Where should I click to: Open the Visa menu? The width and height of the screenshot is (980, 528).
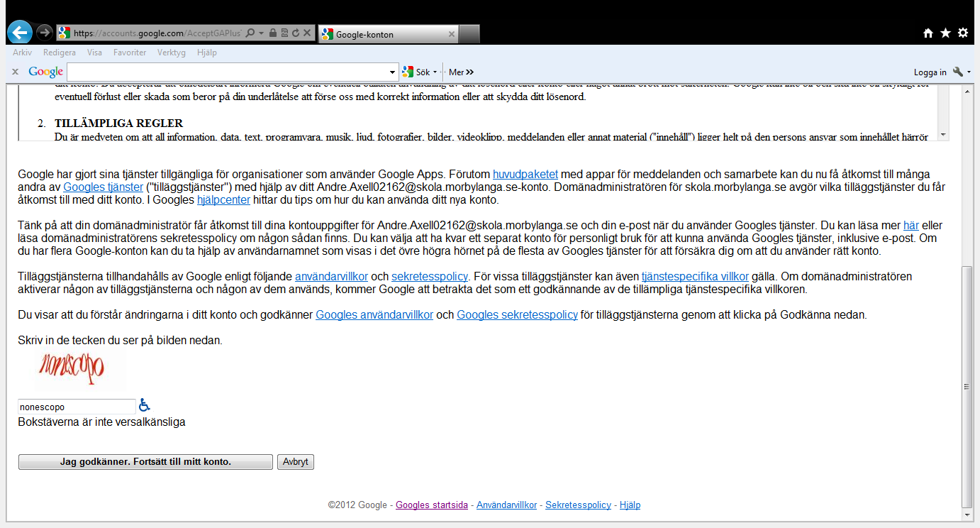[x=94, y=53]
